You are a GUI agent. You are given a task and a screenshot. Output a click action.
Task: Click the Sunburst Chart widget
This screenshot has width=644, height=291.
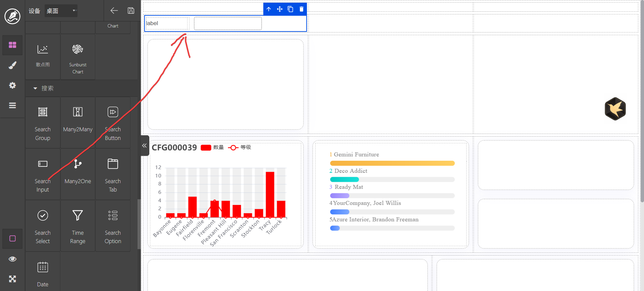point(77,57)
